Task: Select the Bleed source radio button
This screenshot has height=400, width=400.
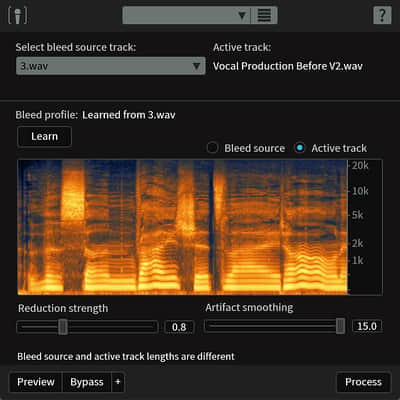Action: (x=212, y=148)
